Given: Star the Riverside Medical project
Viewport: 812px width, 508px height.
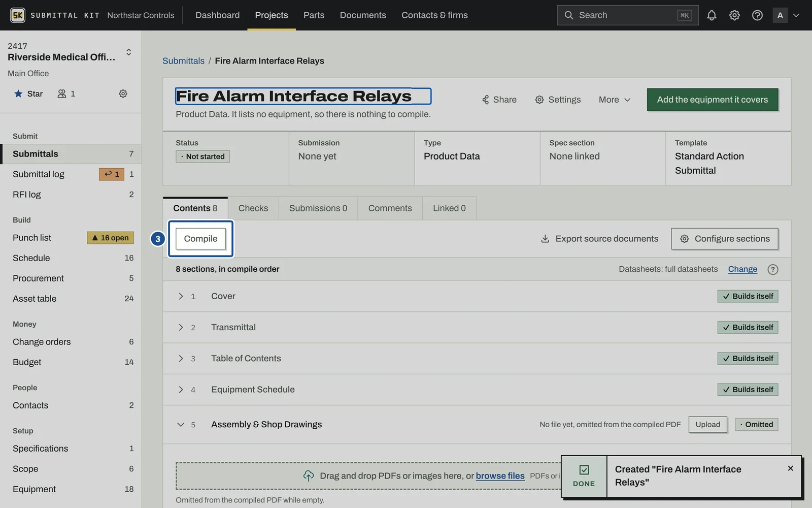Looking at the screenshot, I should tap(28, 93).
